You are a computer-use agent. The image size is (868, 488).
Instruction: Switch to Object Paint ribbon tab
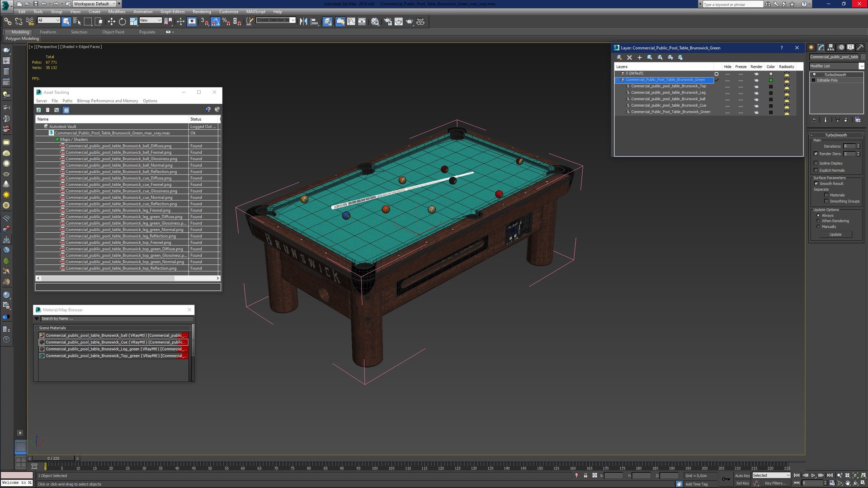(113, 32)
